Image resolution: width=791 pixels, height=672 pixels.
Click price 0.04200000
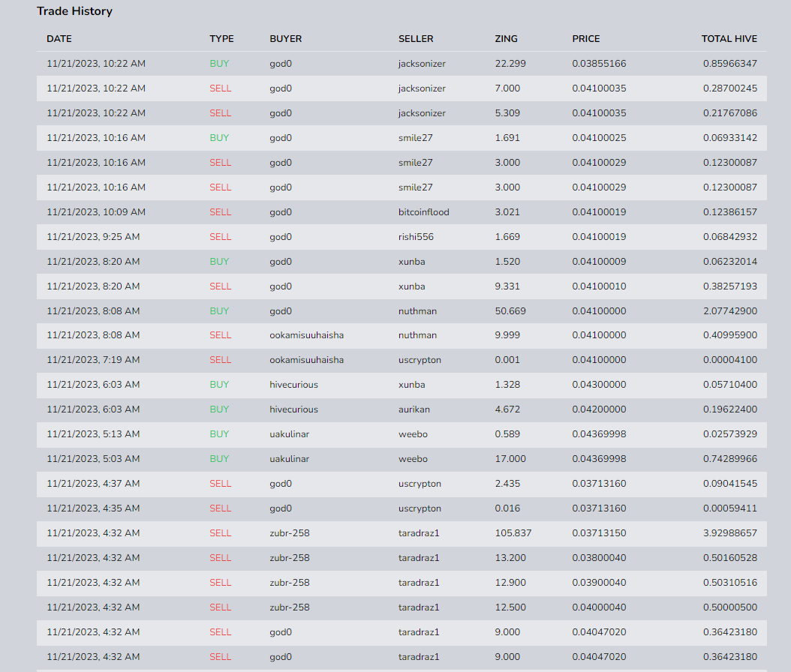tap(599, 409)
